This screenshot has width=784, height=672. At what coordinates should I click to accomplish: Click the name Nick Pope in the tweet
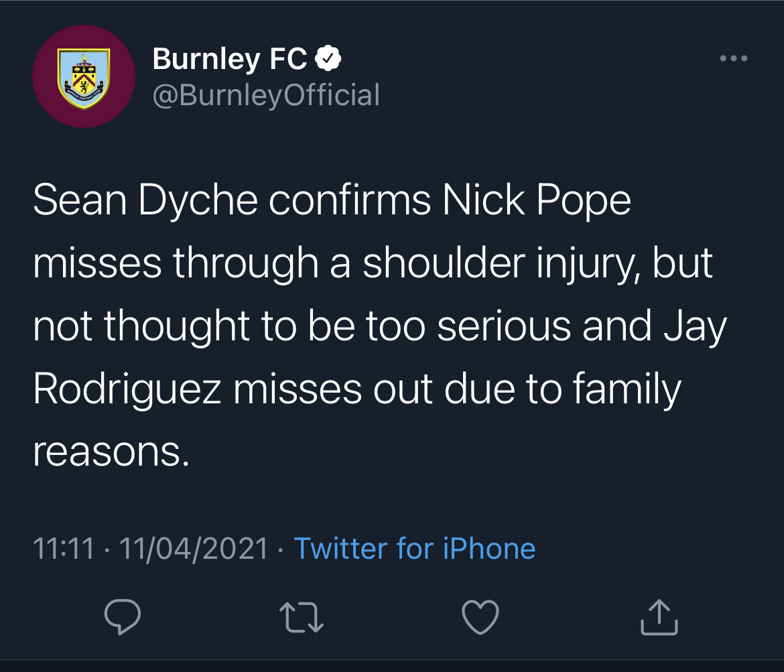[x=537, y=200]
